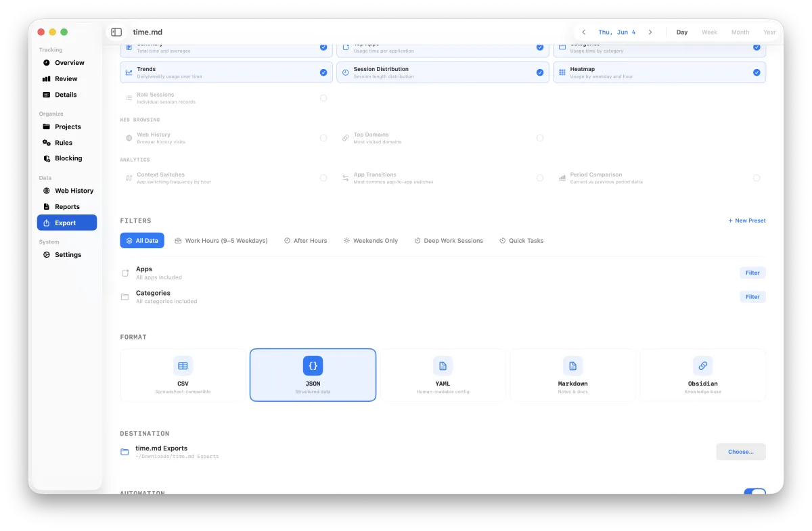Open Projects in sidebar

tap(67, 126)
